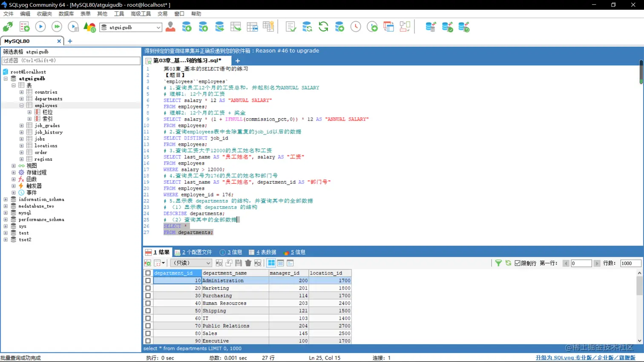
Task: Click the database icon with green checkmark badge
Action: click(447, 27)
